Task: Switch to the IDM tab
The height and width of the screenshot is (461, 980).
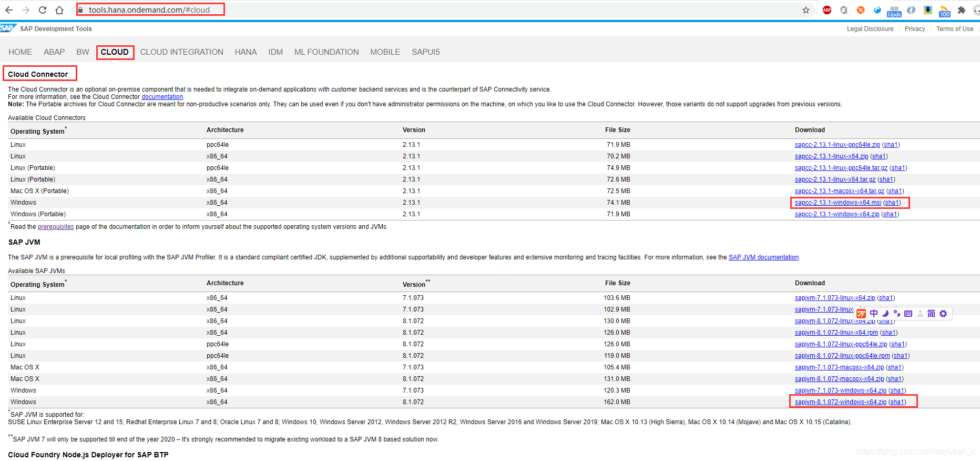Action: (x=275, y=52)
